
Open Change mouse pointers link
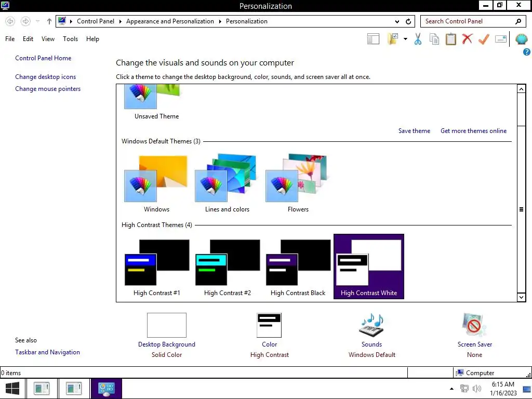click(x=48, y=88)
